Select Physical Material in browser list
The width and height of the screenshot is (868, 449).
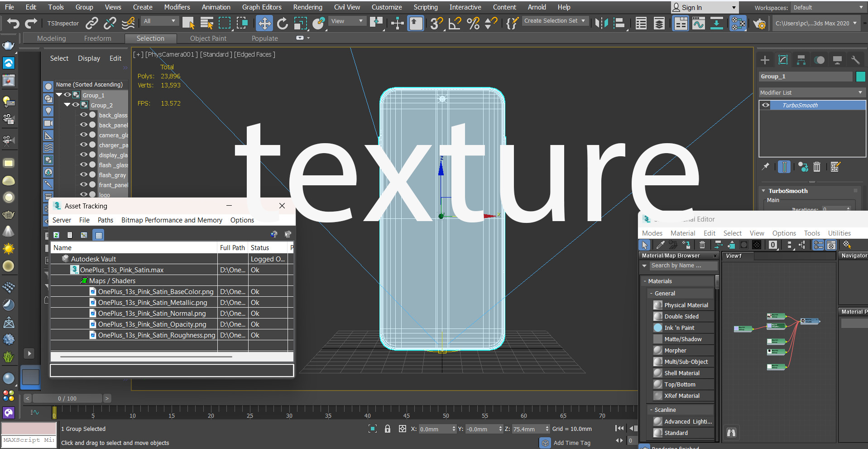point(686,305)
